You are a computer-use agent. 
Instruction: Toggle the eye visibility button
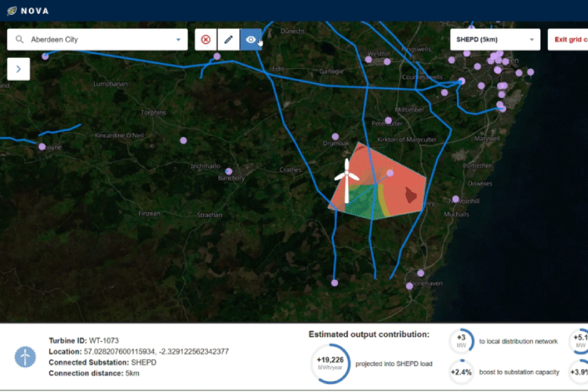coord(251,40)
